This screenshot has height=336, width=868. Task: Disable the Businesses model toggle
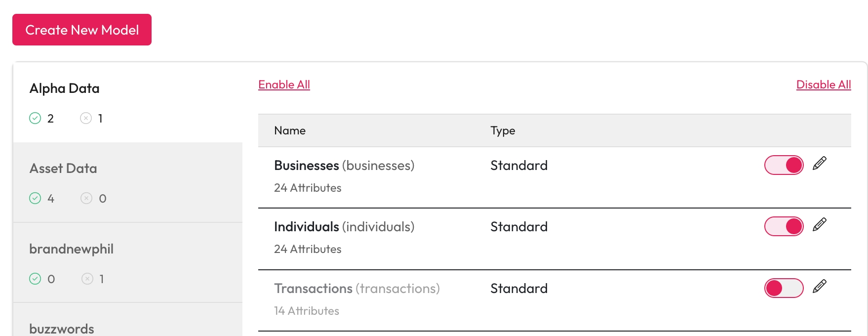click(784, 165)
